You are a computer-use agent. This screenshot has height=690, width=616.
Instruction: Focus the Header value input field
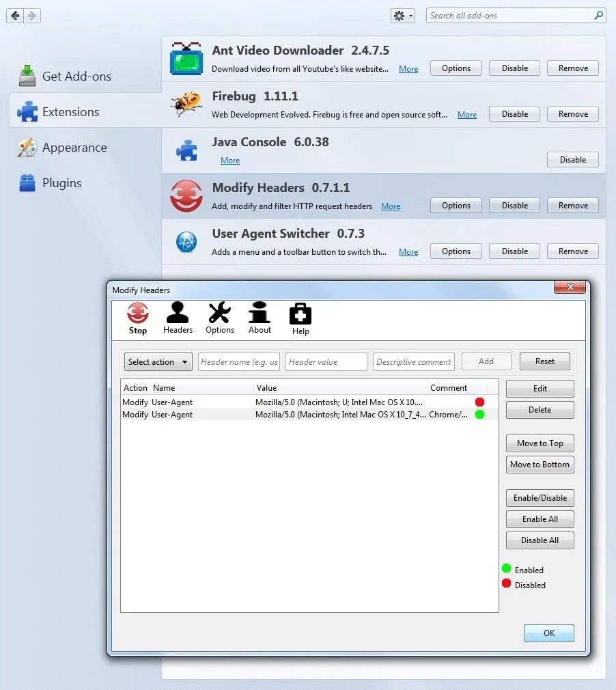pyautogui.click(x=326, y=361)
